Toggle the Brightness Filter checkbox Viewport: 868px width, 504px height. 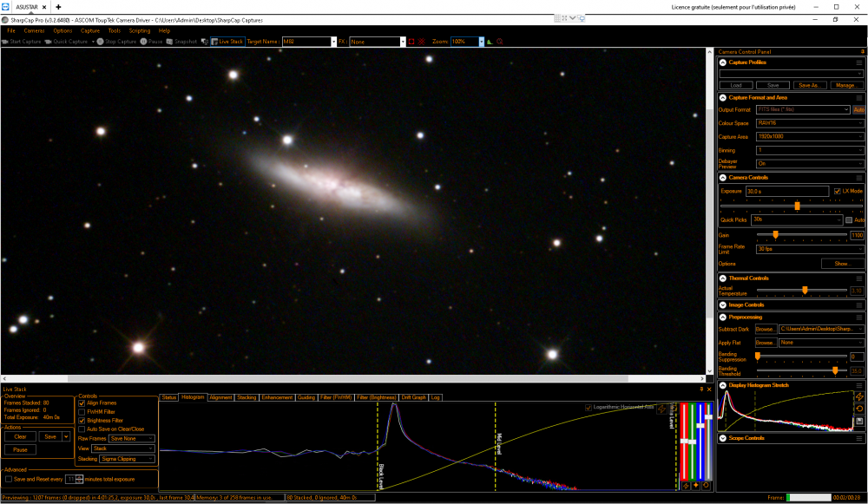pos(82,421)
